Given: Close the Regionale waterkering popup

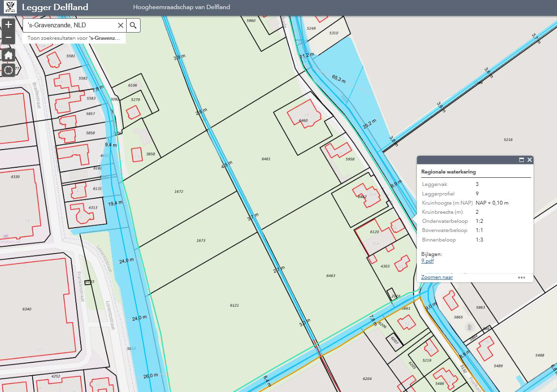Looking at the screenshot, I should [x=530, y=160].
